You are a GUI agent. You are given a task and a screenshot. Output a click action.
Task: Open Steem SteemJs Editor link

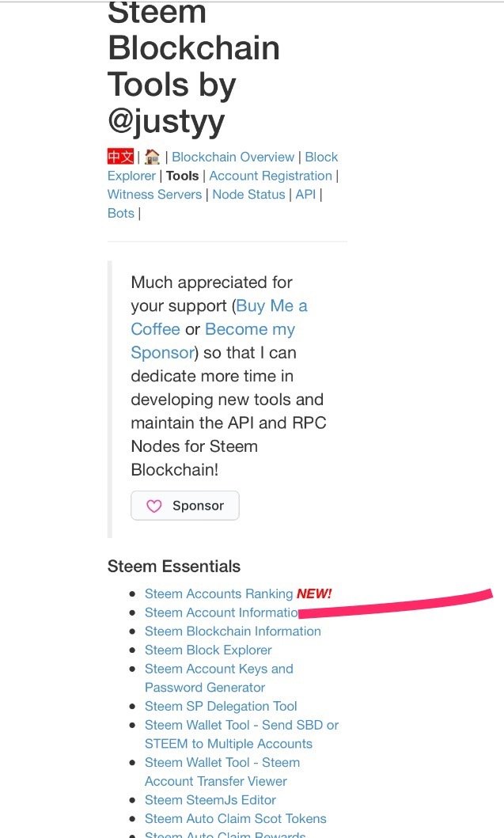point(210,800)
